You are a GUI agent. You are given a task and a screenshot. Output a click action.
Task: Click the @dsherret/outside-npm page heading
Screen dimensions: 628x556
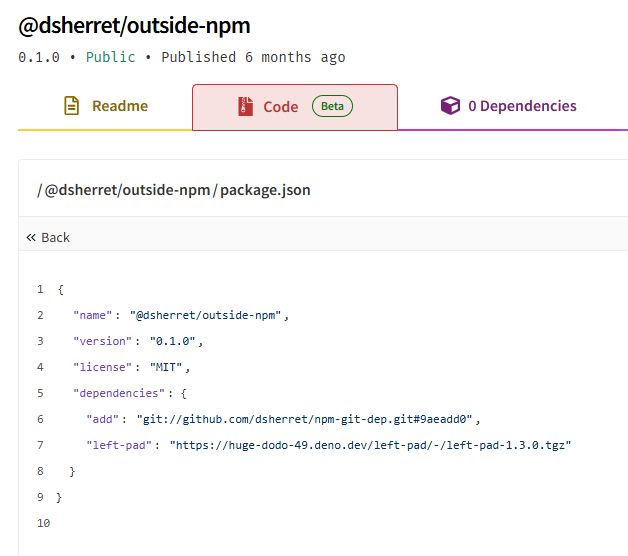pos(135,26)
